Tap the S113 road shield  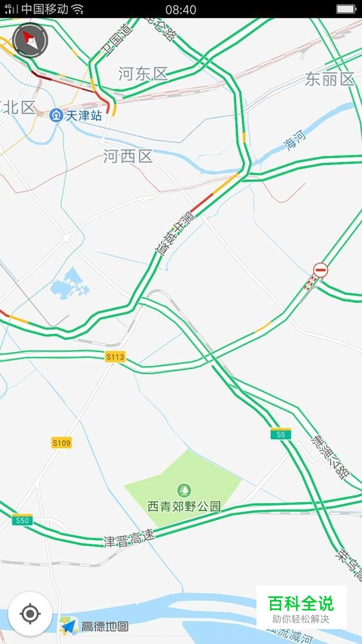[115, 357]
